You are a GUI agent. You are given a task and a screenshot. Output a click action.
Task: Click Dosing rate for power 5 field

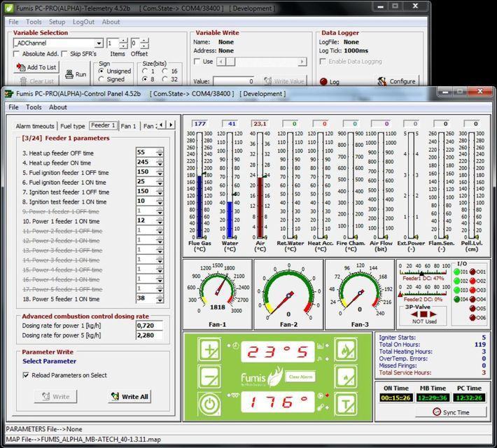(x=149, y=335)
